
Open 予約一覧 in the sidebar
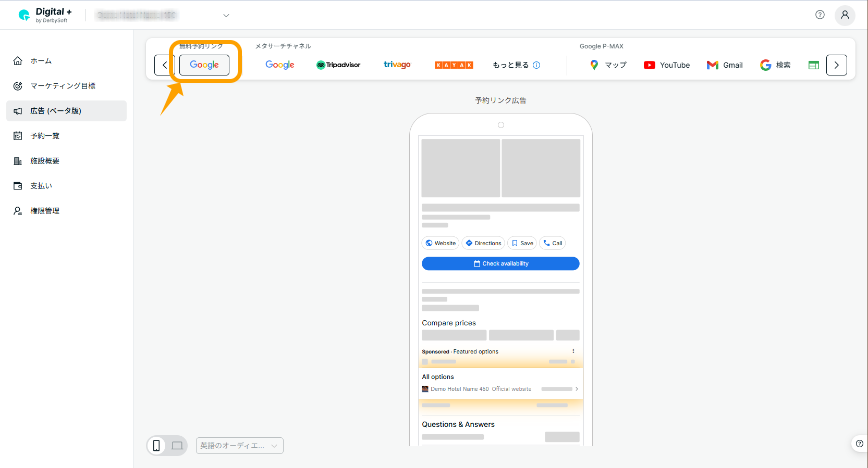tap(66, 136)
